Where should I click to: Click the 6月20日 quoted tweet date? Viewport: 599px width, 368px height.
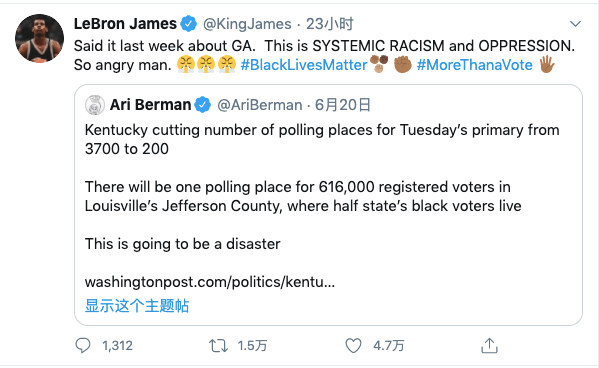click(343, 105)
